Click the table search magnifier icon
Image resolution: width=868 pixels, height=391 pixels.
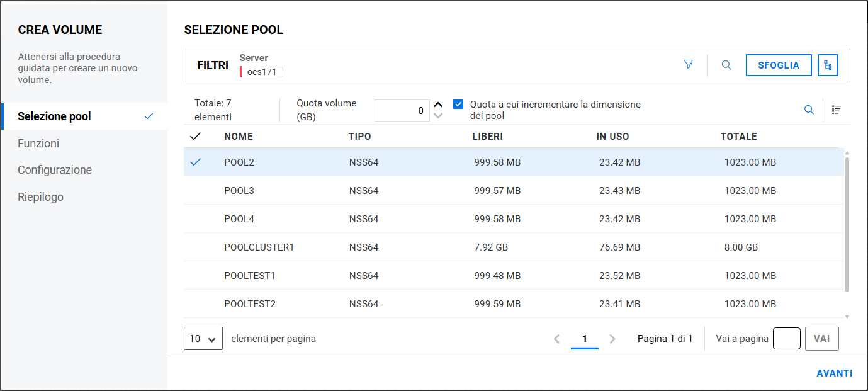pyautogui.click(x=809, y=110)
